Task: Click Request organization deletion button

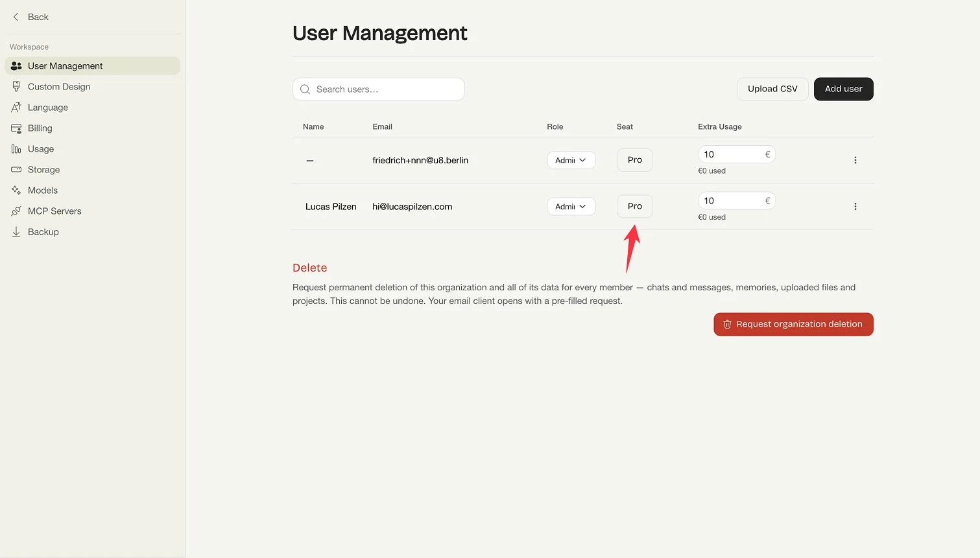Action: tap(793, 324)
